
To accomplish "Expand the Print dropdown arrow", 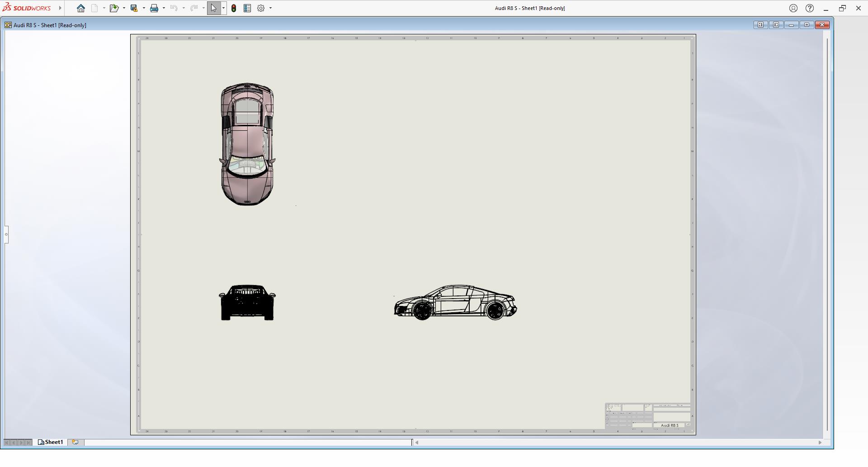I will point(164,8).
